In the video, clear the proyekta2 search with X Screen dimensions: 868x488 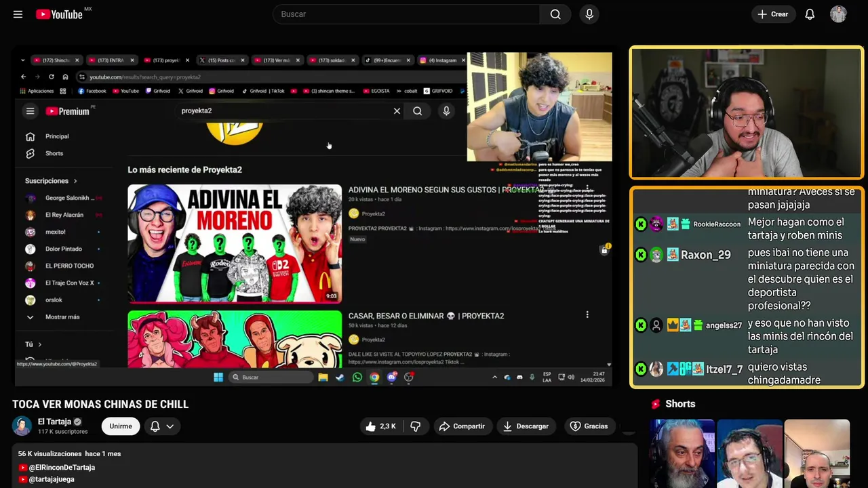tap(397, 111)
